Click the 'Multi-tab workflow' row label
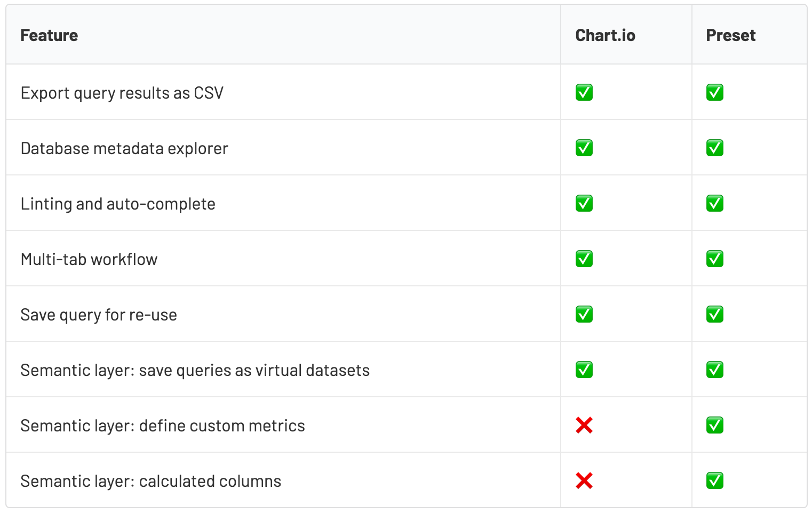The image size is (812, 513). 89,259
